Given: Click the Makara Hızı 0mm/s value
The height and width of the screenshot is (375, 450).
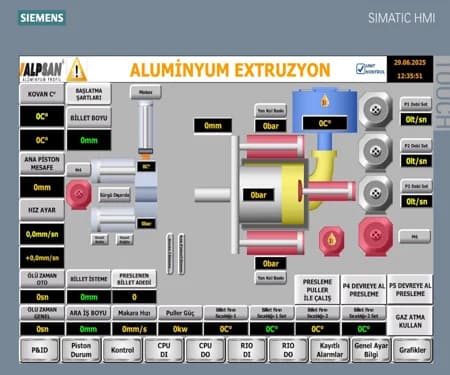Looking at the screenshot, I should (x=134, y=329).
